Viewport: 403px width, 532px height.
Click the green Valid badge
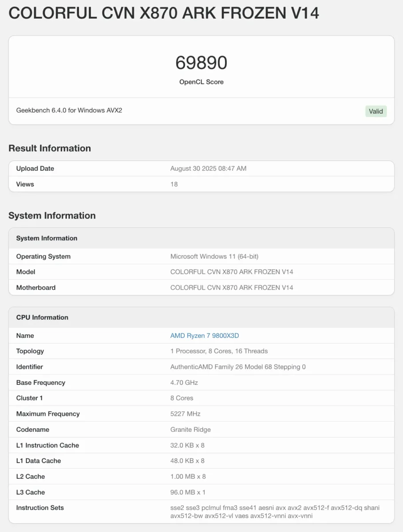(x=376, y=111)
